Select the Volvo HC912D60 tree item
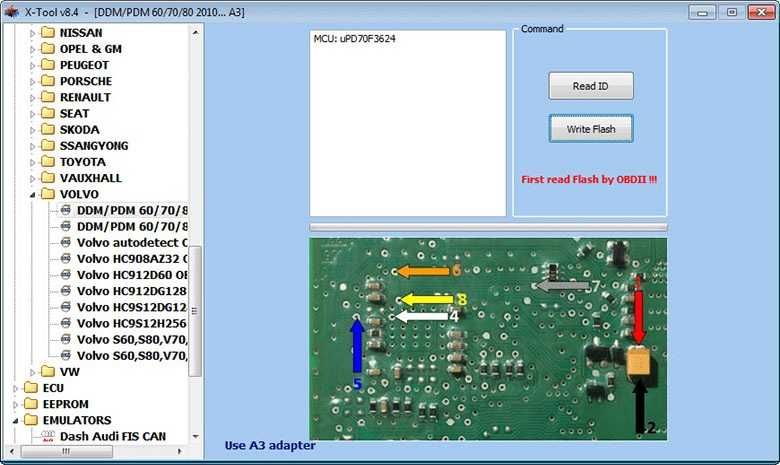This screenshot has width=780, height=465. [x=132, y=275]
